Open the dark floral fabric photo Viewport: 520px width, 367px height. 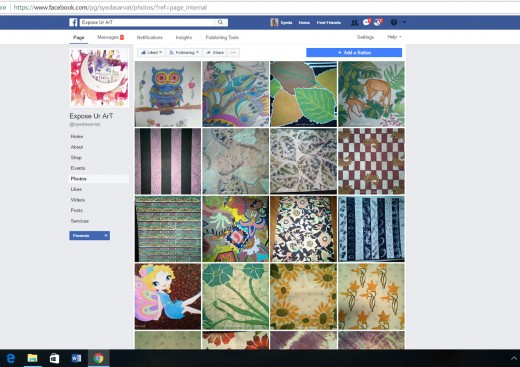[x=303, y=229]
